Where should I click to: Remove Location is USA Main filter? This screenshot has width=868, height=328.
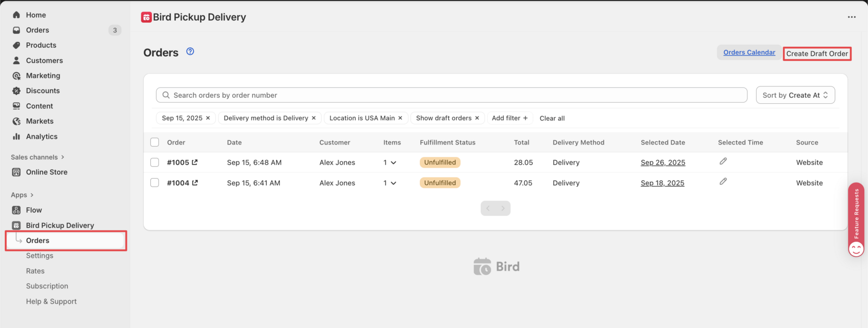click(x=400, y=118)
